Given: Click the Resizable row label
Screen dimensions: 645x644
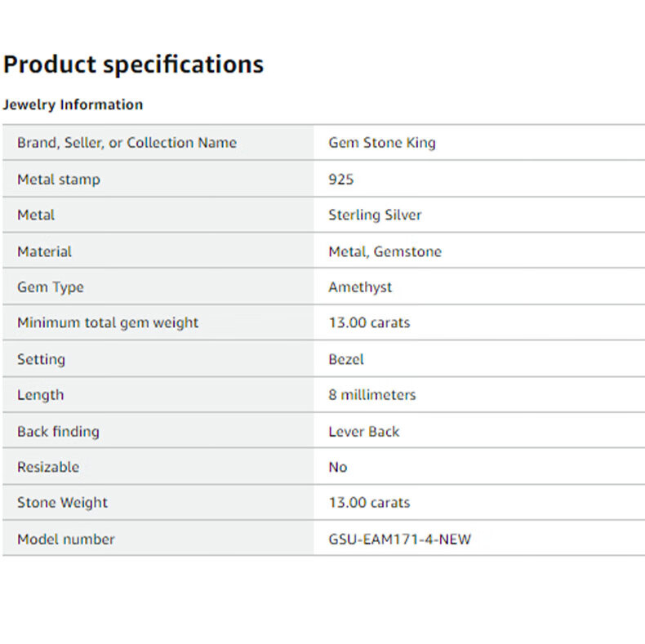Looking at the screenshot, I should 48,467.
